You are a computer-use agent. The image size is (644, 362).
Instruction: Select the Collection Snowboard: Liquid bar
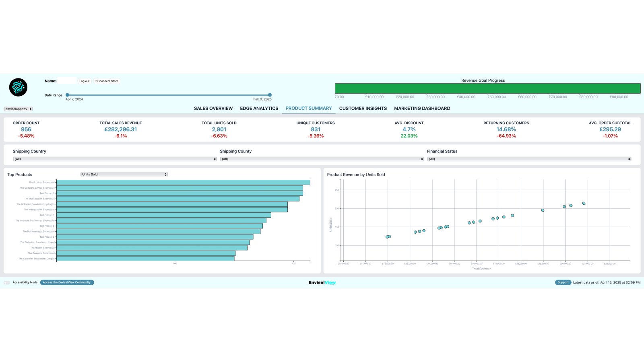coord(153,242)
